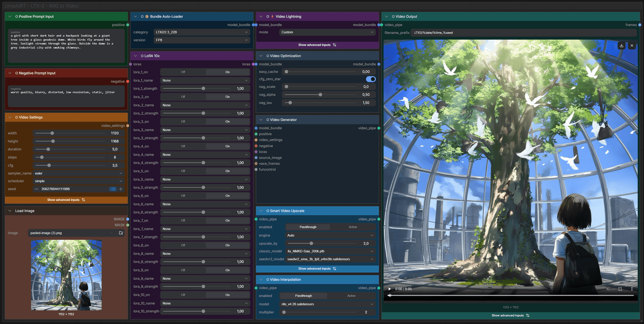Open video fullscreen mode
644x324 pixels.
(620, 289)
